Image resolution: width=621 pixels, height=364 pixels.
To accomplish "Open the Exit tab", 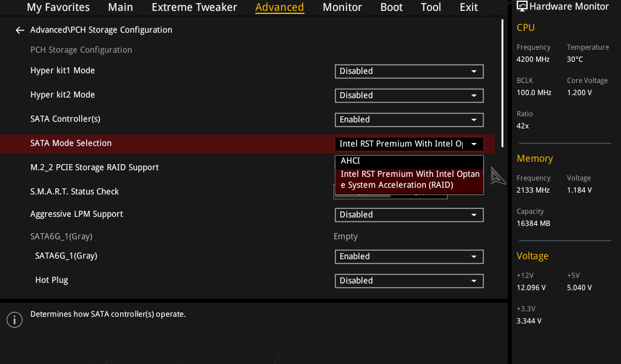I will [x=469, y=7].
